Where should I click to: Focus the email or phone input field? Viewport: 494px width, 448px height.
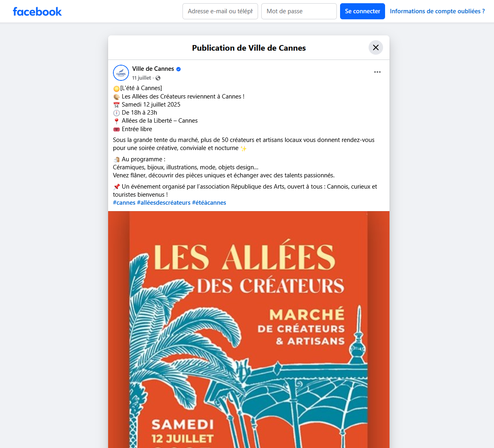pyautogui.click(x=220, y=11)
